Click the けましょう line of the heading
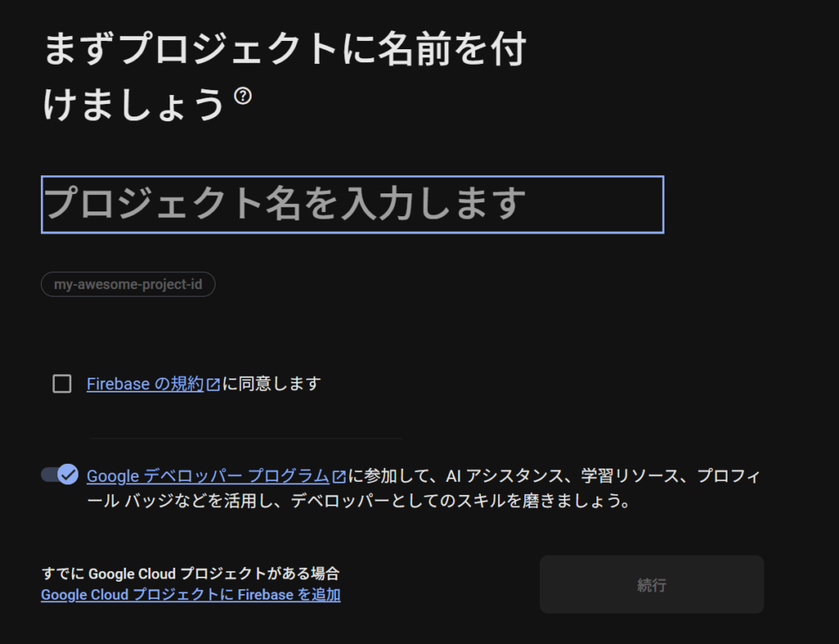The width and height of the screenshot is (839, 644). click(x=134, y=105)
